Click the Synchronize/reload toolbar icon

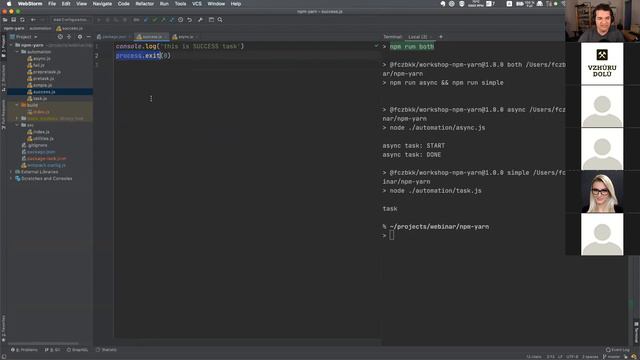[22, 20]
